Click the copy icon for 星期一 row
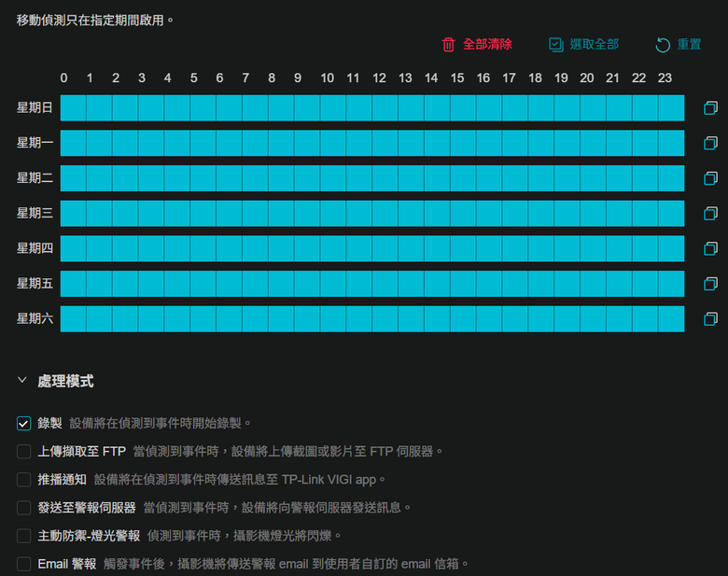728x576 pixels. point(710,143)
